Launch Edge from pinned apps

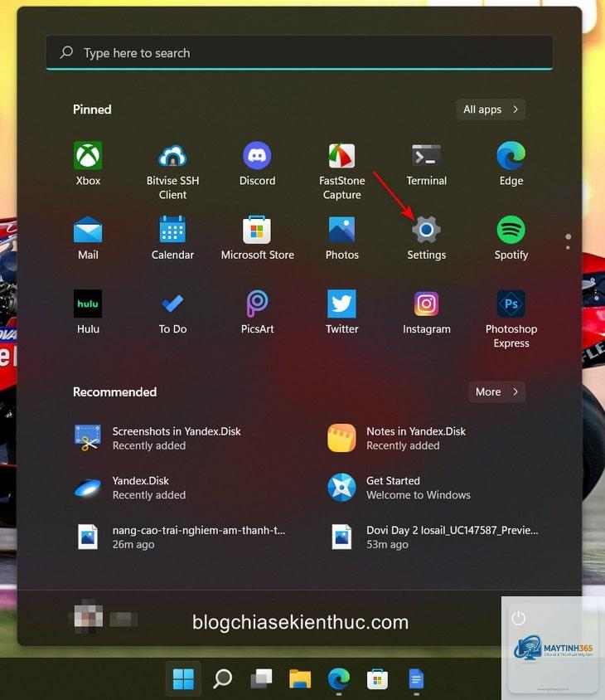(x=511, y=164)
